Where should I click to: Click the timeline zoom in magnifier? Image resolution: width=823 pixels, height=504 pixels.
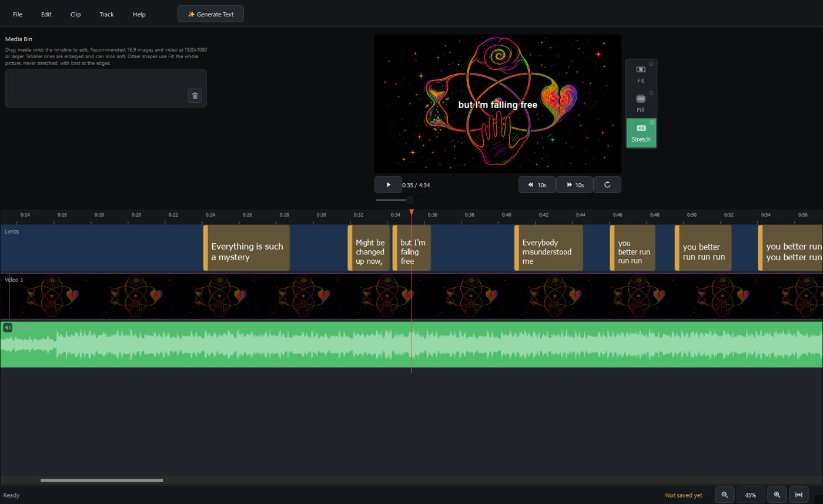click(x=777, y=495)
